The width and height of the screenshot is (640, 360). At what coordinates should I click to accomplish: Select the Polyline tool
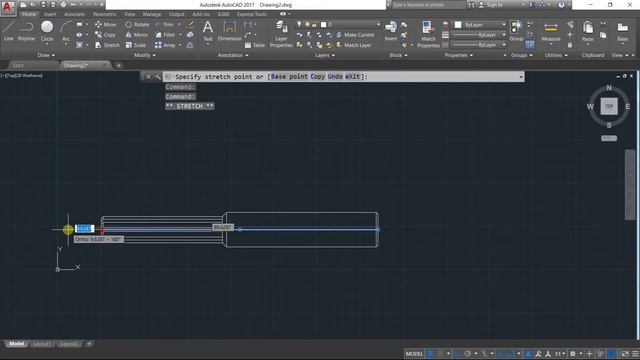pyautogui.click(x=26, y=31)
